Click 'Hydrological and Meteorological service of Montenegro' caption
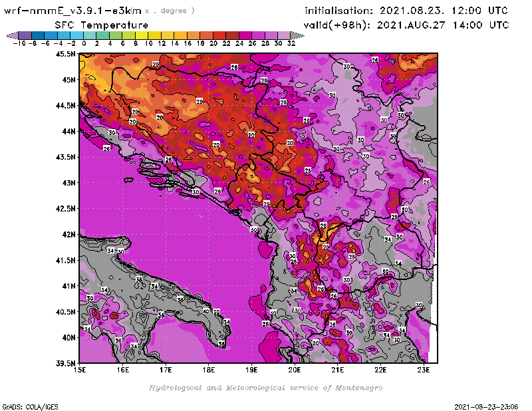Viewport: 532px width, 411px height. (265, 388)
